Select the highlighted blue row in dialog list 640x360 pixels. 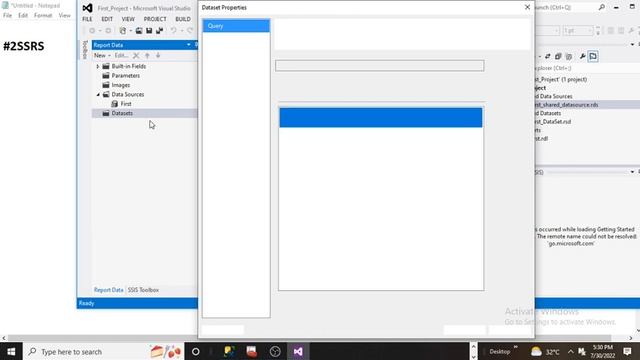380,118
